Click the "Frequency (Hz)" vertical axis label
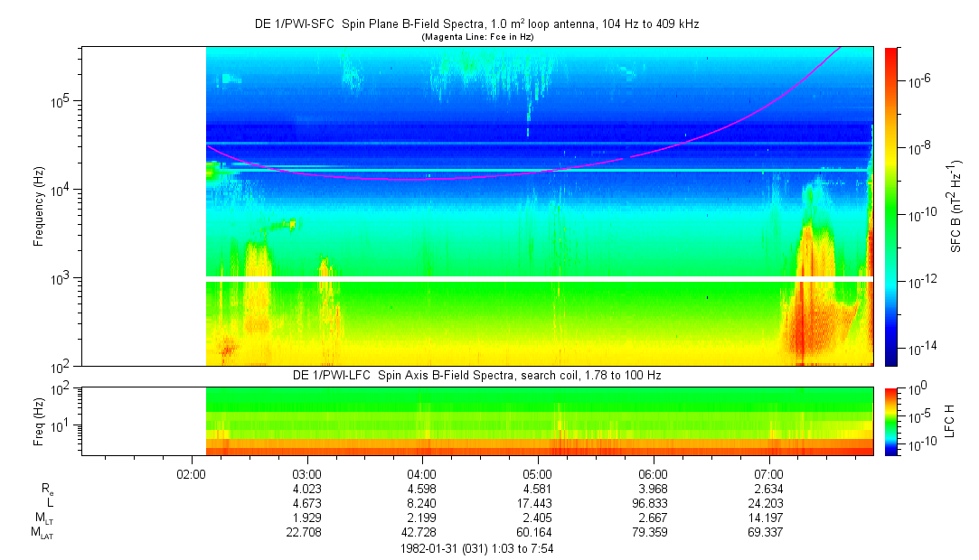Viewport: 979px width, 560px height. (39, 206)
